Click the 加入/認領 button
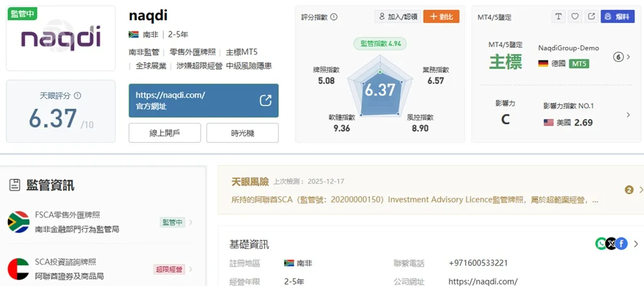The height and width of the screenshot is (286, 644). tap(398, 16)
